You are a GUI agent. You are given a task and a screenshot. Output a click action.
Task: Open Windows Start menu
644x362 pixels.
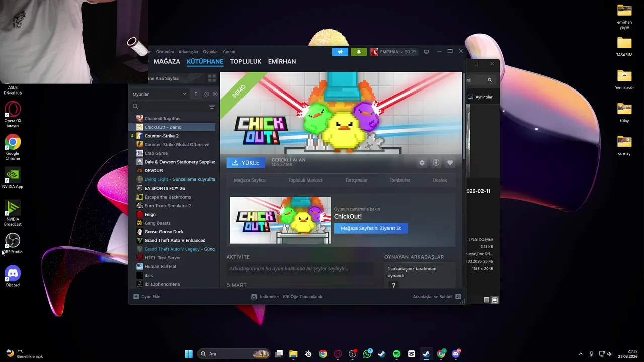[189, 354]
